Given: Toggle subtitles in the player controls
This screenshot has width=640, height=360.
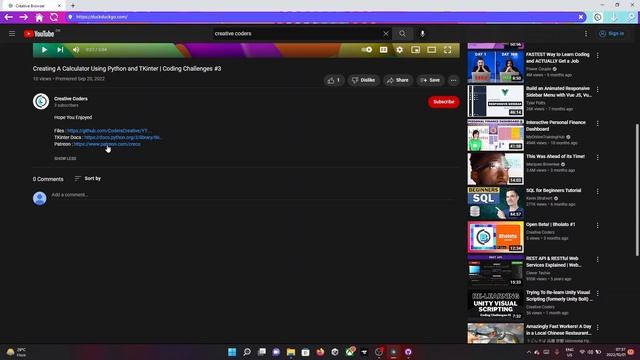Looking at the screenshot, I should 383,50.
